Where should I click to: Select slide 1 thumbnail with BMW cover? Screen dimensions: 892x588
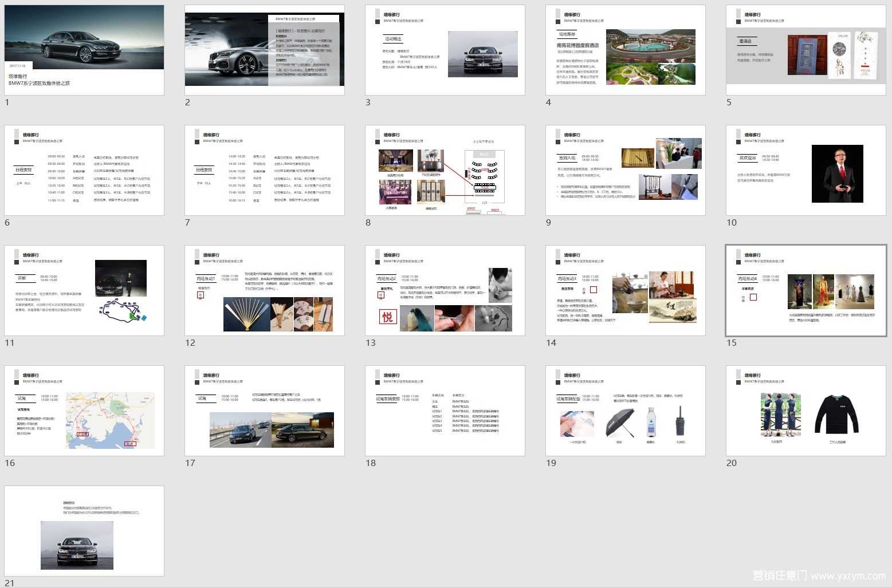pos(84,50)
